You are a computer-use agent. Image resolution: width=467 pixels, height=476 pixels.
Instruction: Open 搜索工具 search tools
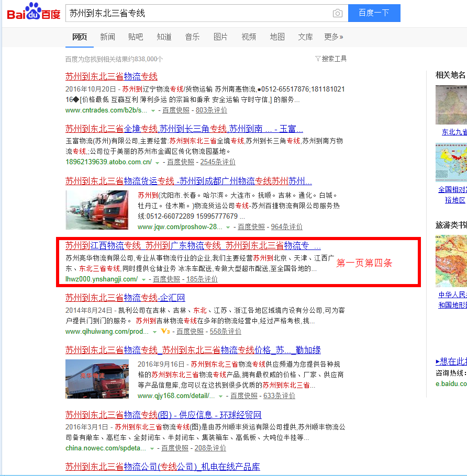point(334,59)
